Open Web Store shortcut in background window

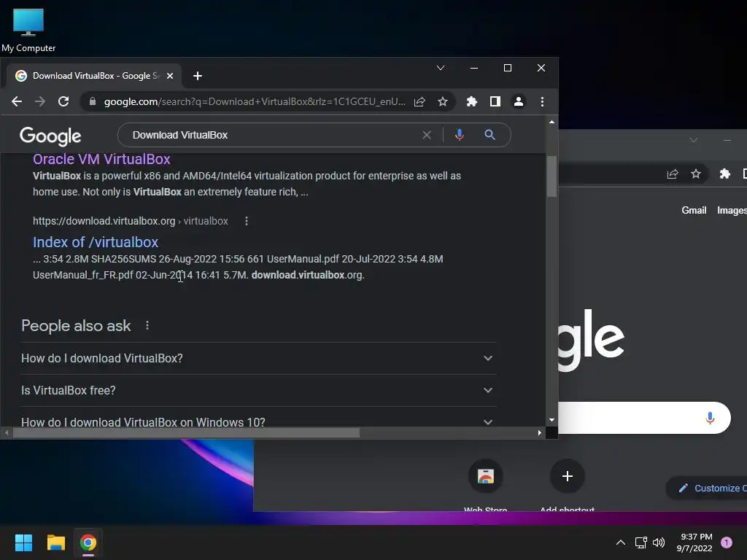tap(485, 485)
